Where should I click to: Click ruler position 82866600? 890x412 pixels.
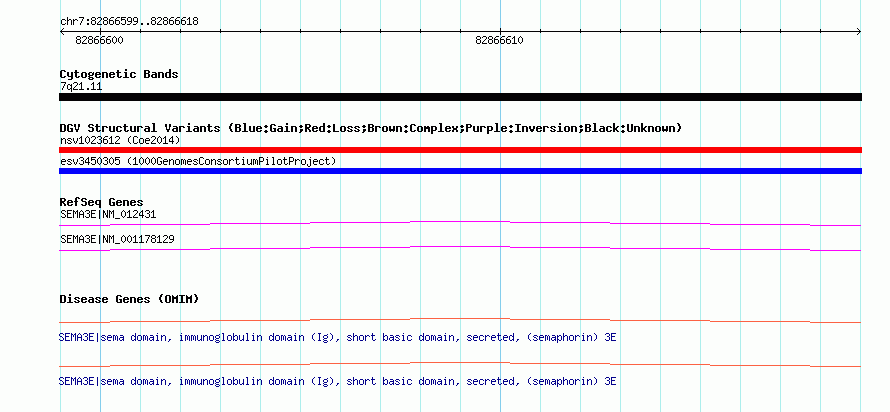99,40
